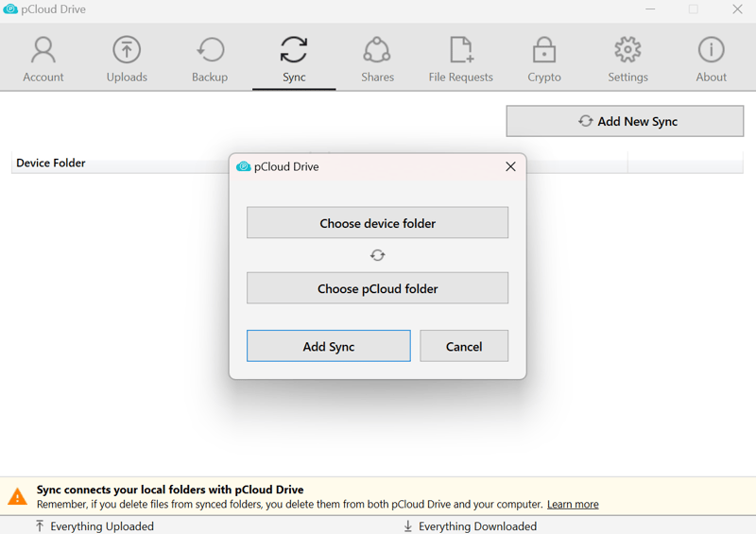The width and height of the screenshot is (756, 534).
Task: Open the File Requests section icon
Action: point(461,50)
